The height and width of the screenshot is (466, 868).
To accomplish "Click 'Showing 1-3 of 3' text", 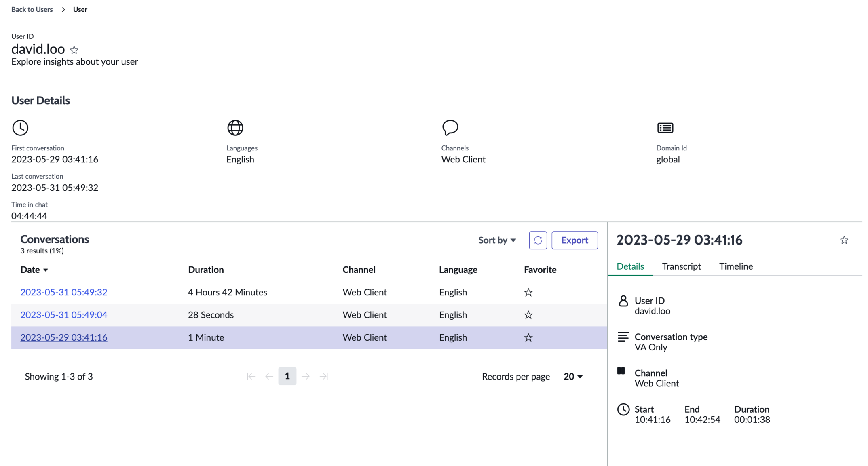I will [x=59, y=376].
